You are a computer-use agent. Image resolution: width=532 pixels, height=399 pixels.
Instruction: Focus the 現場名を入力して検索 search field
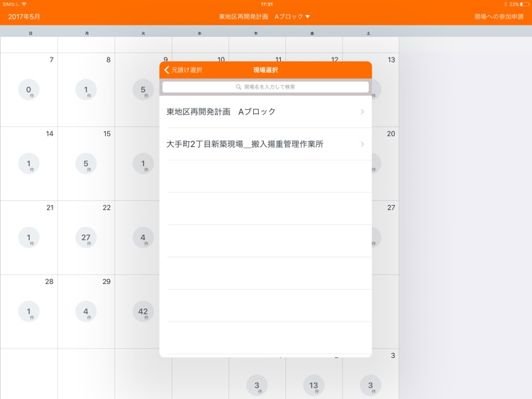click(x=266, y=87)
